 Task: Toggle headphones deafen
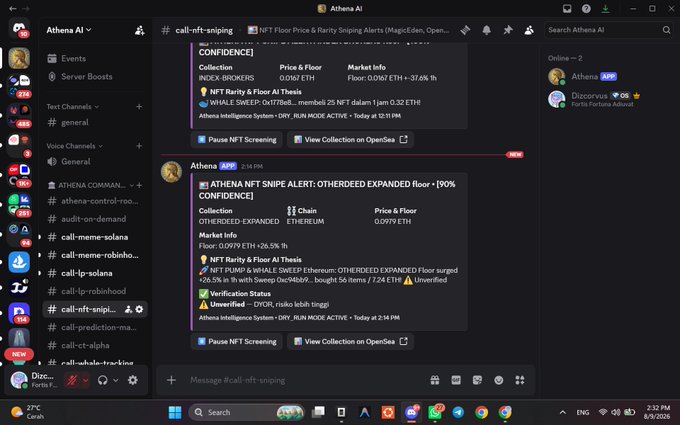(x=102, y=380)
